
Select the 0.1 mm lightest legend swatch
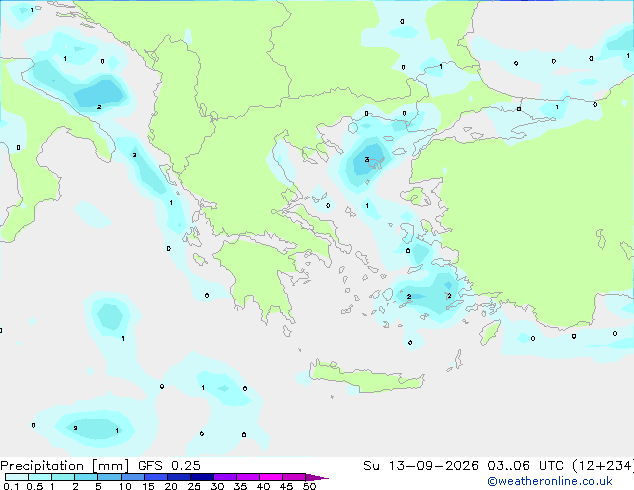17,477
